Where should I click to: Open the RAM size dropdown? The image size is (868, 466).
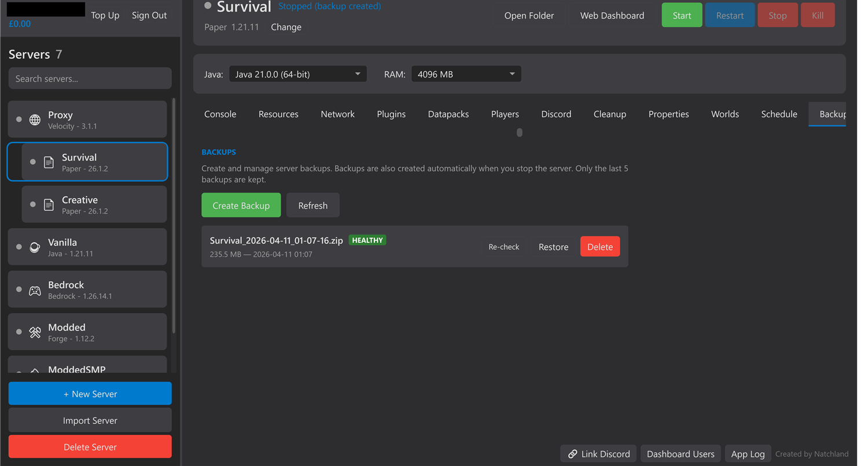pyautogui.click(x=466, y=73)
